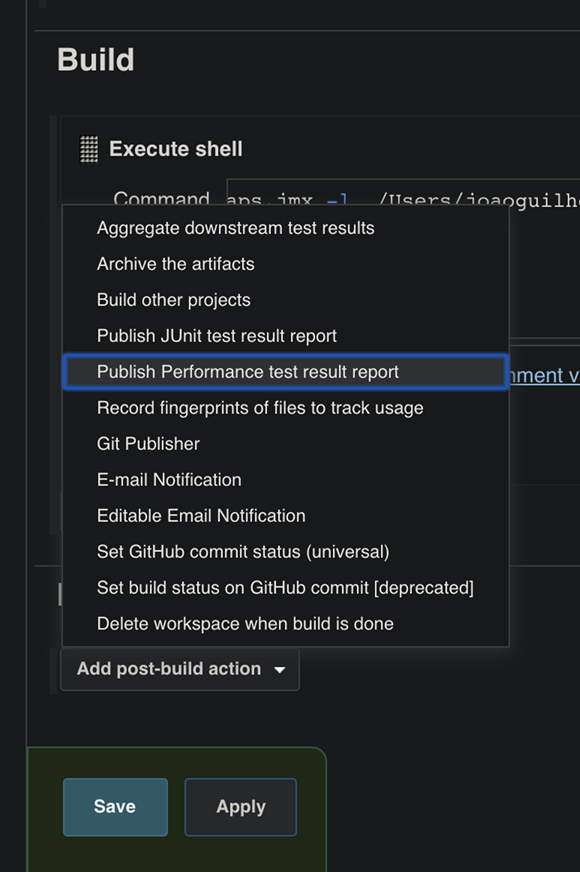The height and width of the screenshot is (872, 580).
Task: Select Publish Performance test result report
Action: coord(286,372)
